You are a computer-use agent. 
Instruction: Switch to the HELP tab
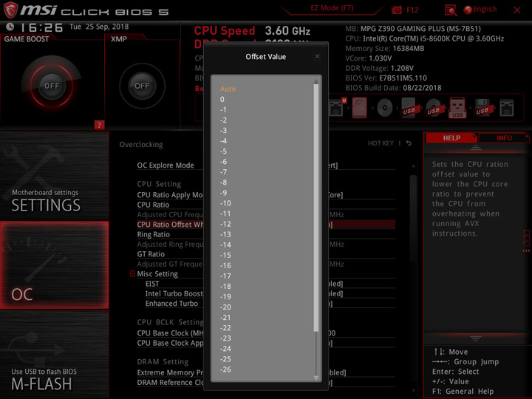tap(451, 138)
